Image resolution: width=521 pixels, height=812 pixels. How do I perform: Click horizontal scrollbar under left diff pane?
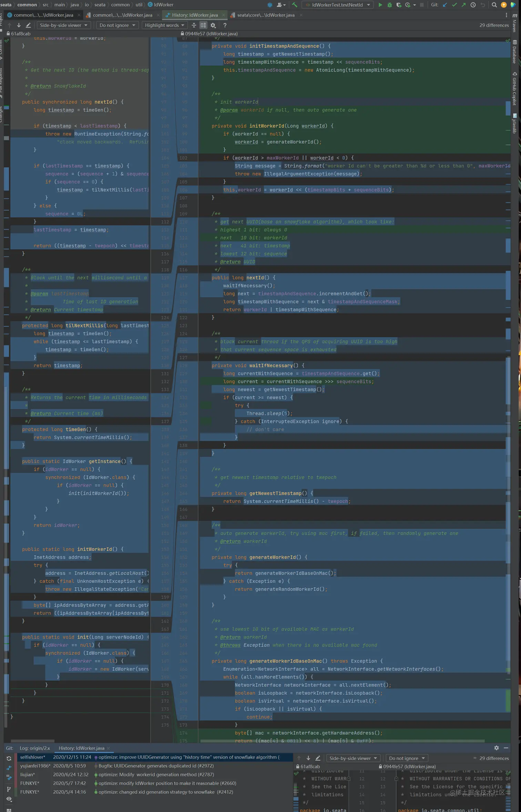coord(32,741)
